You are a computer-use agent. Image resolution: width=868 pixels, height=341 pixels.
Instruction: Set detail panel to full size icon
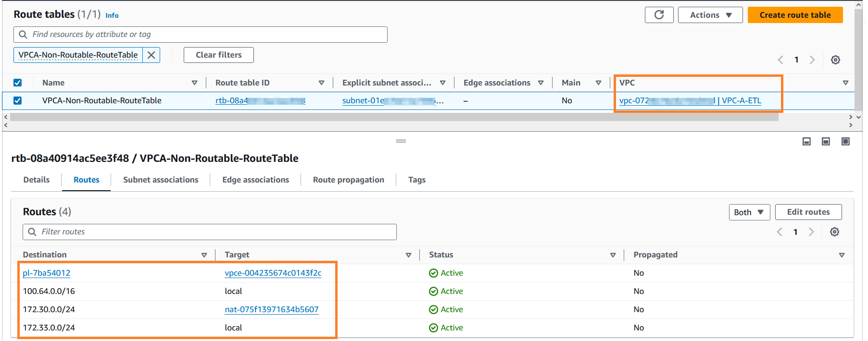pyautogui.click(x=845, y=141)
